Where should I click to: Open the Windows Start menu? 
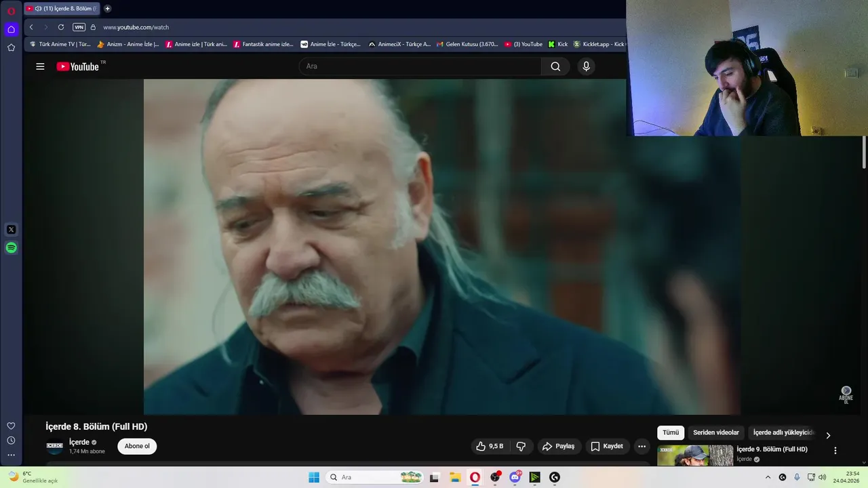[x=314, y=477]
